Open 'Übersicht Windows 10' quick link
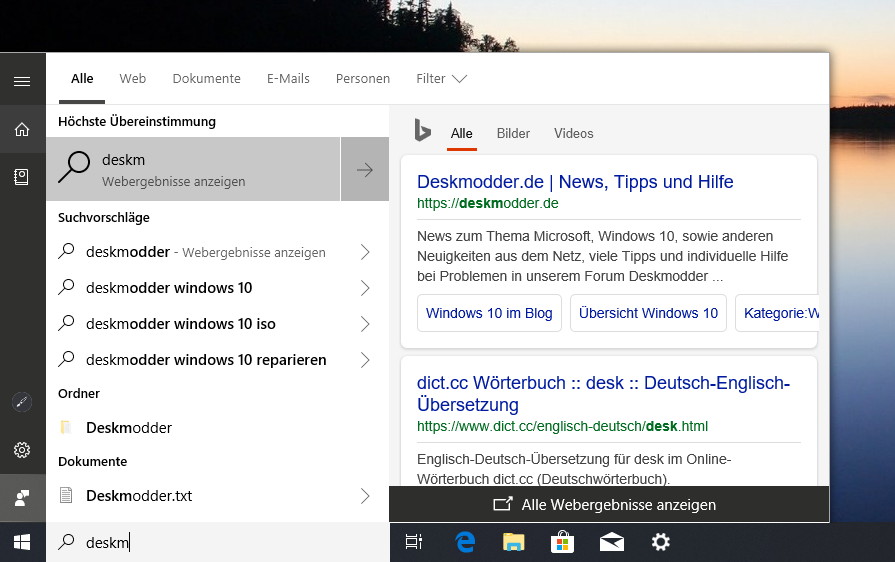 coord(648,313)
